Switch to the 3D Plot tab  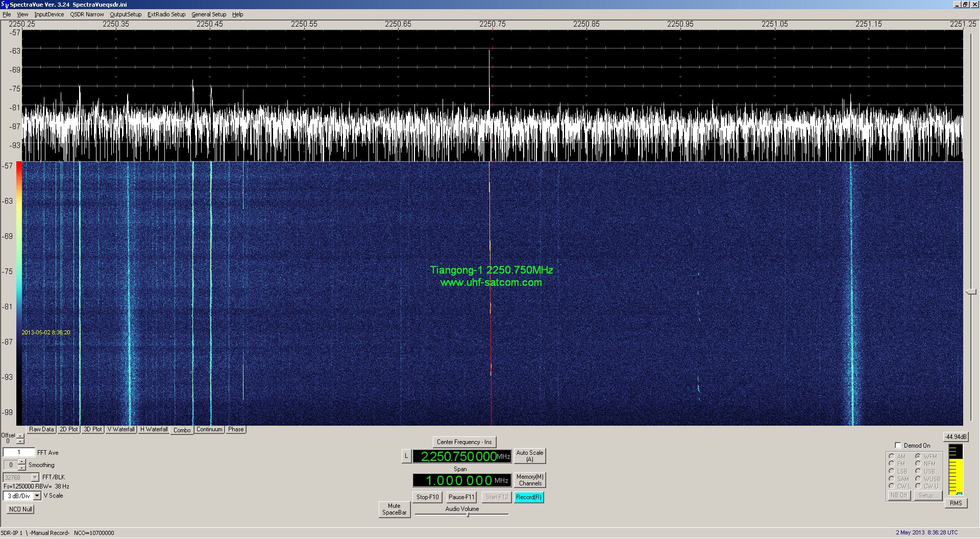[93, 429]
